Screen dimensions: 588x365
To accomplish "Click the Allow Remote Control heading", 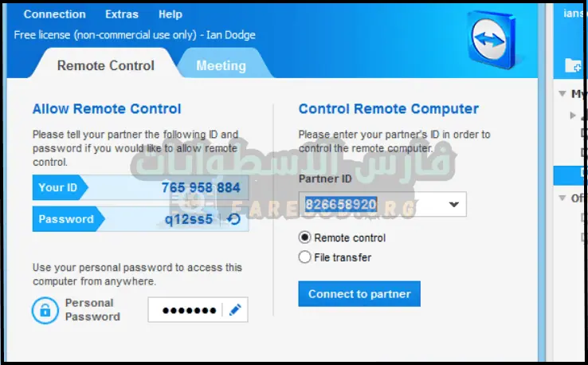I will pos(107,109).
